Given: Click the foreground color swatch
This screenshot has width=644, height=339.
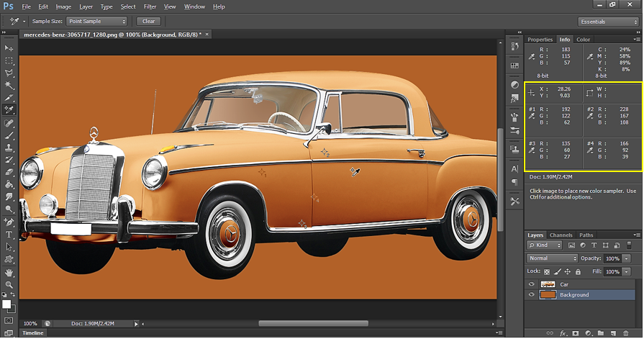Looking at the screenshot, I should click(6, 304).
